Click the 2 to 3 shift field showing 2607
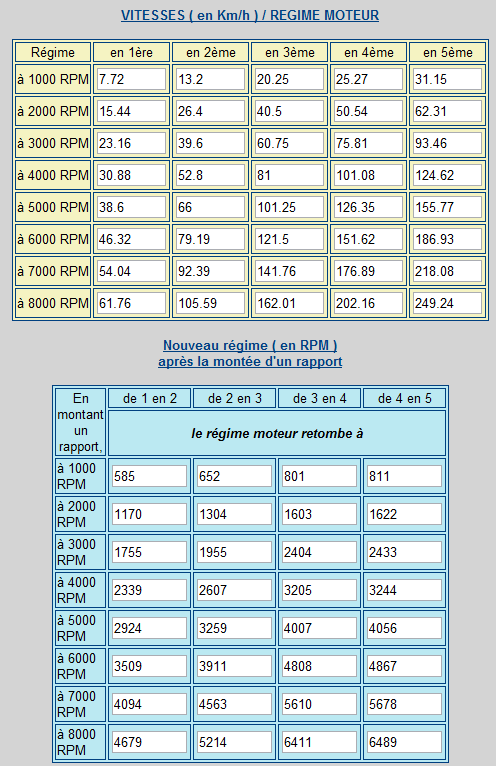Image resolution: width=496 pixels, height=768 pixels. click(235, 590)
